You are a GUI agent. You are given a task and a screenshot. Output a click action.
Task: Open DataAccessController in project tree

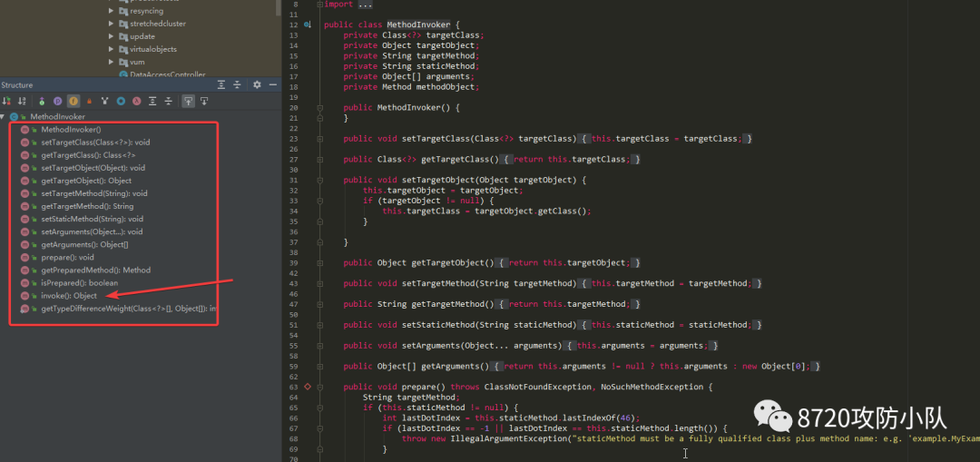pos(168,75)
